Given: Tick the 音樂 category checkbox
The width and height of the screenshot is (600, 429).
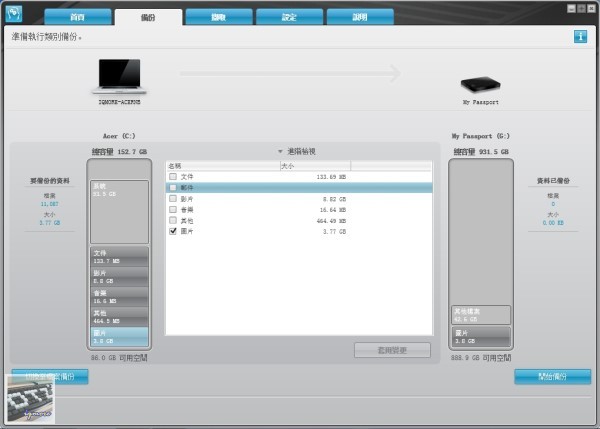Looking at the screenshot, I should [x=173, y=209].
